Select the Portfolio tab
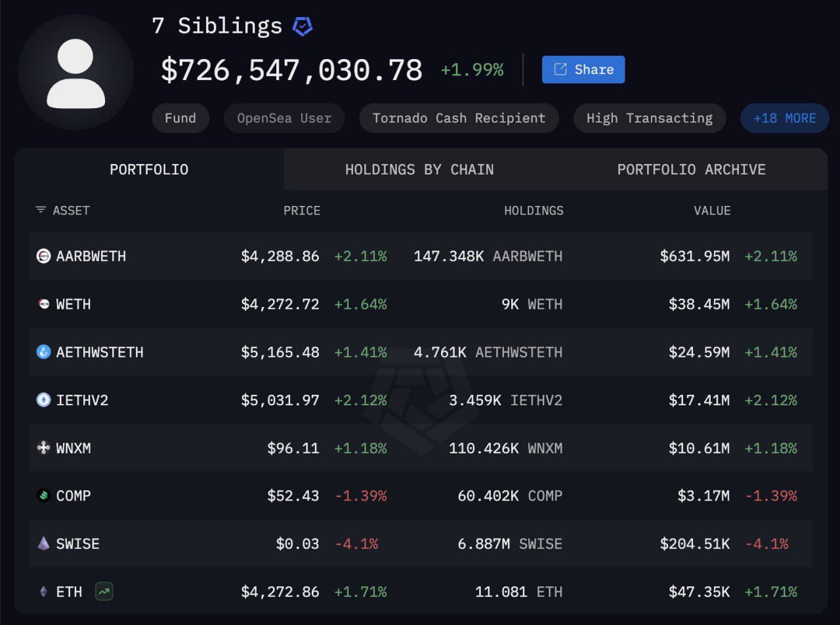The height and width of the screenshot is (625, 840). tap(149, 170)
